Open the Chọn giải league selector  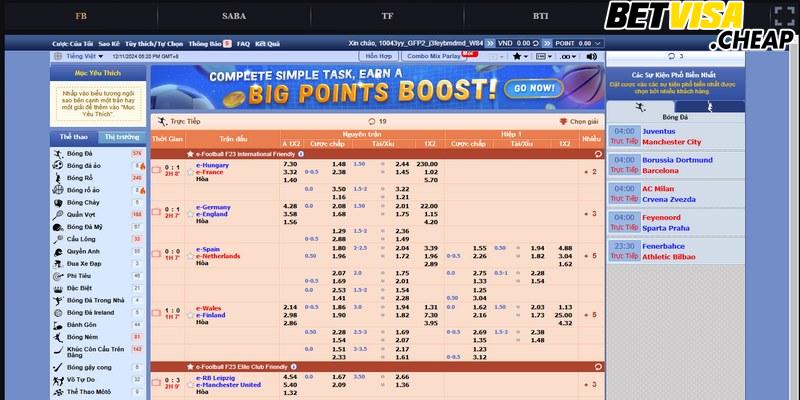[579, 121]
